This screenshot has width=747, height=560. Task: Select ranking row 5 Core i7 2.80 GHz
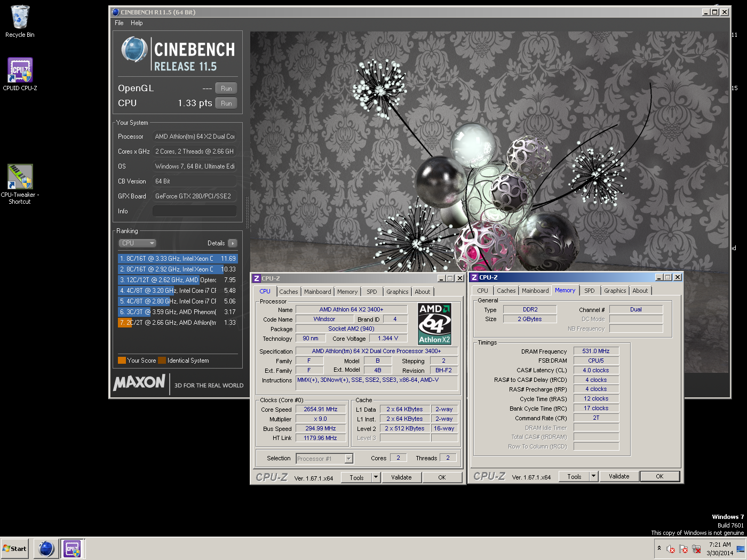178,301
